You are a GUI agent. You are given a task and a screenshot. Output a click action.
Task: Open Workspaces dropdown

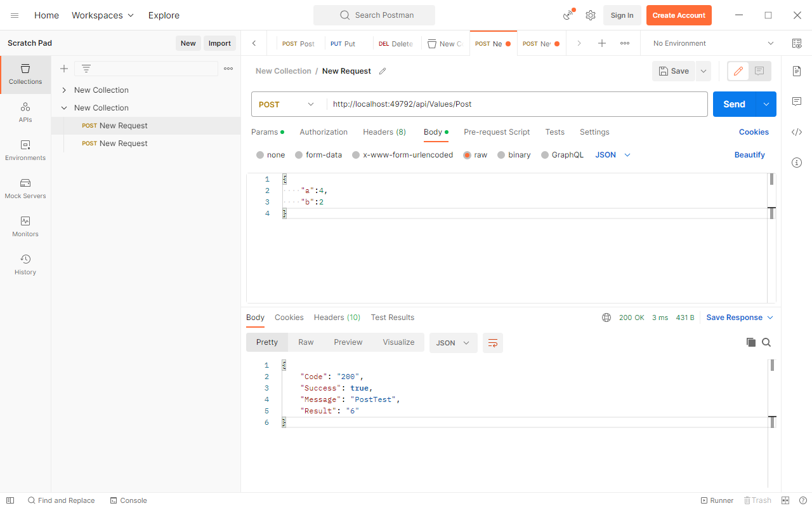click(103, 15)
